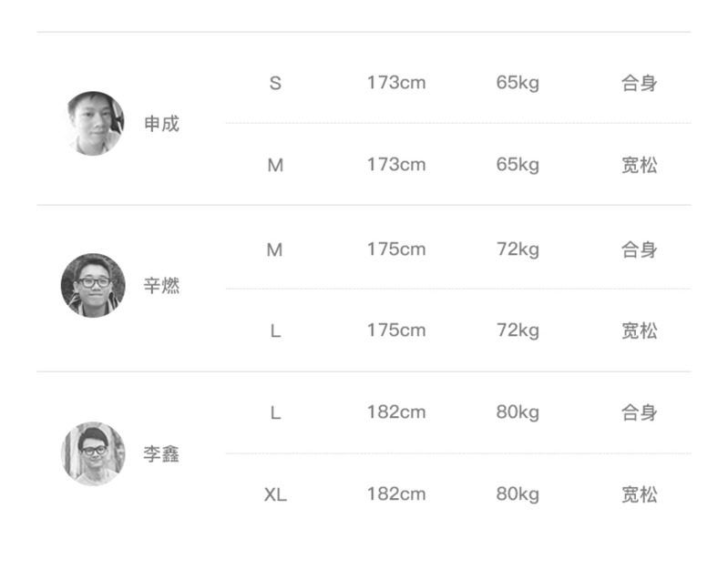728x569 pixels.
Task: Select the model name 申成
Action: pyautogui.click(x=161, y=124)
